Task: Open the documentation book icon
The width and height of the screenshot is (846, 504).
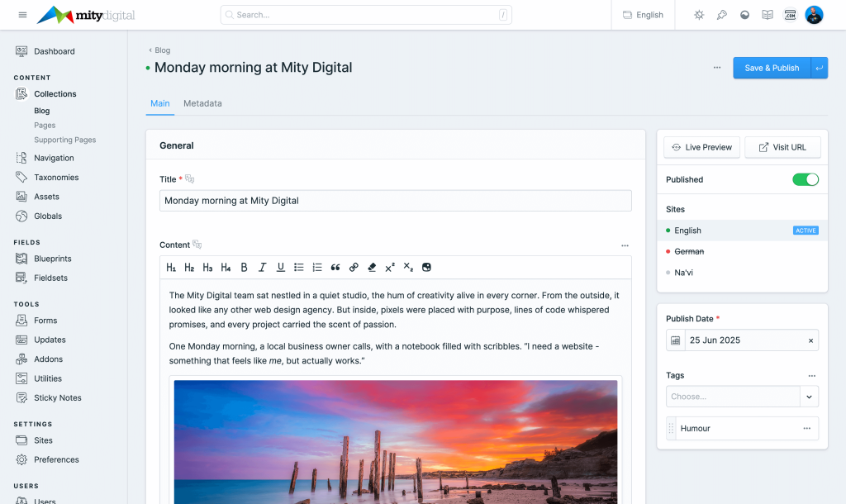Action: [768, 15]
